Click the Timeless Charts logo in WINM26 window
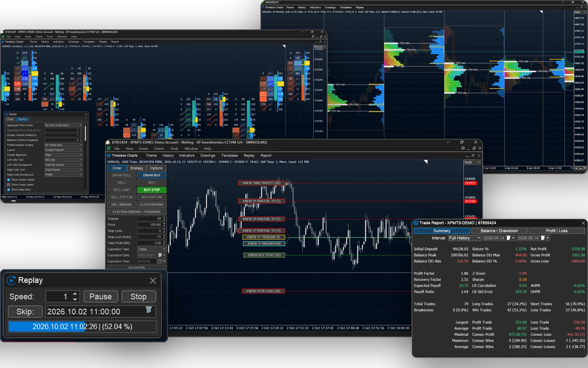The image size is (588, 368). pos(3,42)
